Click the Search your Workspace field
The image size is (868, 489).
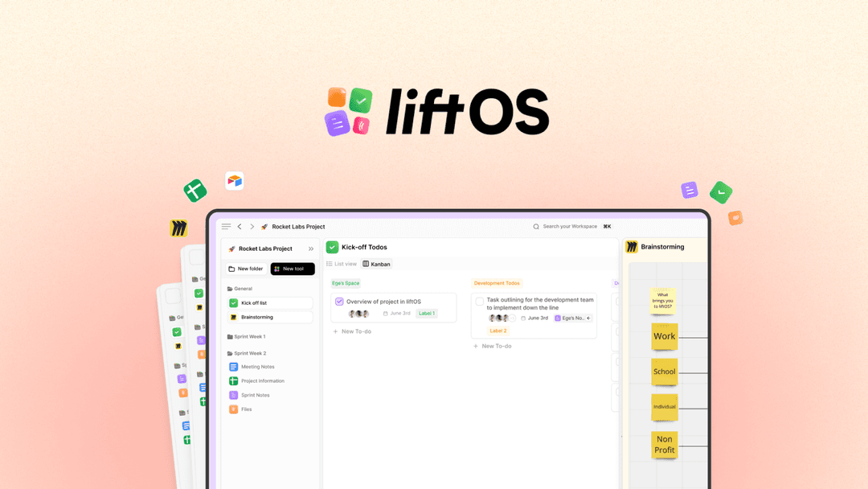point(571,227)
